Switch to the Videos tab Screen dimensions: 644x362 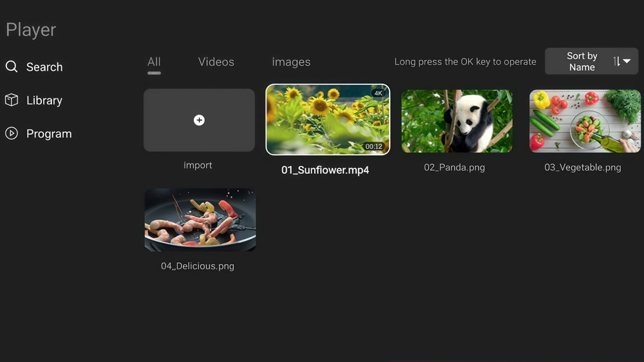pos(216,62)
